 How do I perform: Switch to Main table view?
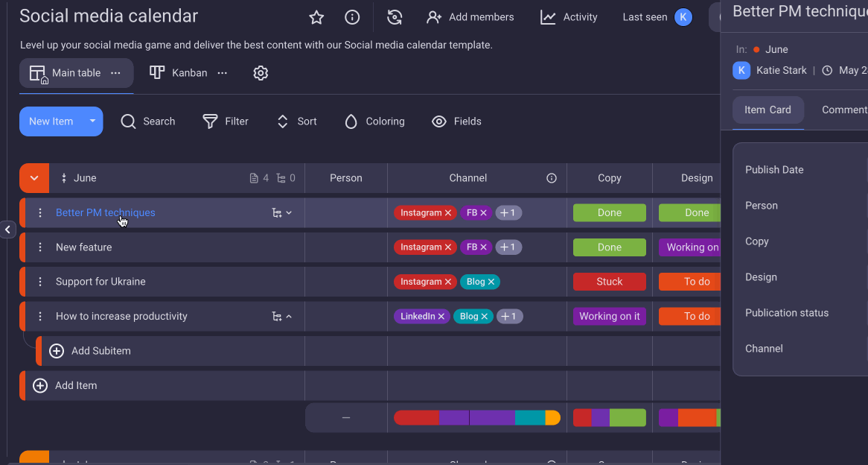click(77, 72)
